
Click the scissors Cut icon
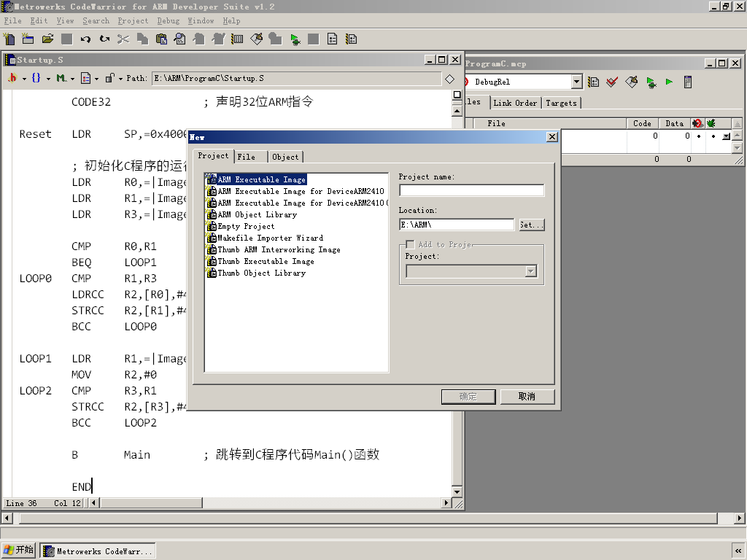pyautogui.click(x=123, y=39)
